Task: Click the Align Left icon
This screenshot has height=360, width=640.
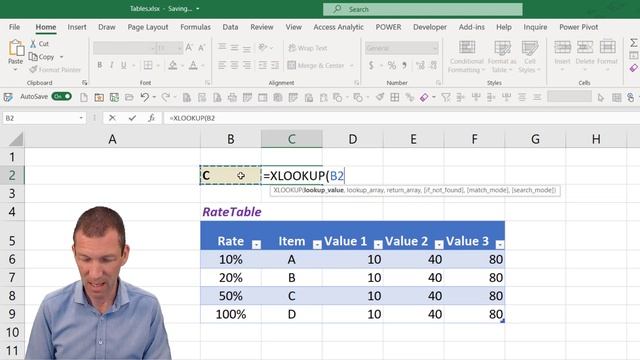Action: 222,65
